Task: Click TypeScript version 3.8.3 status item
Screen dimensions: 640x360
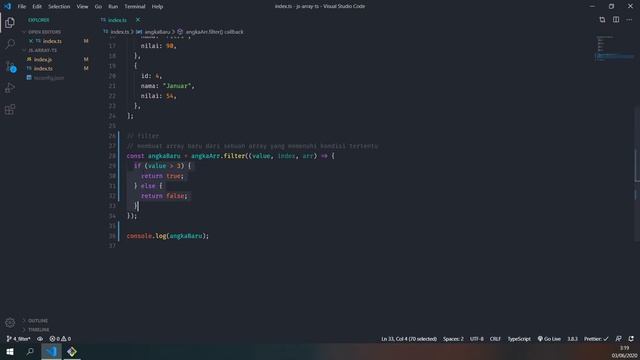Action: coord(572,339)
